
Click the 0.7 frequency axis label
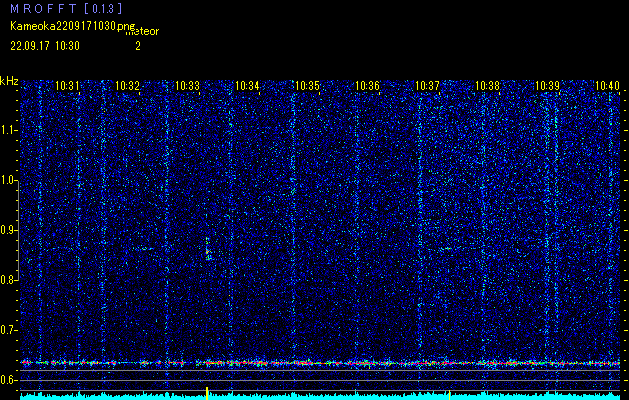click(8, 330)
